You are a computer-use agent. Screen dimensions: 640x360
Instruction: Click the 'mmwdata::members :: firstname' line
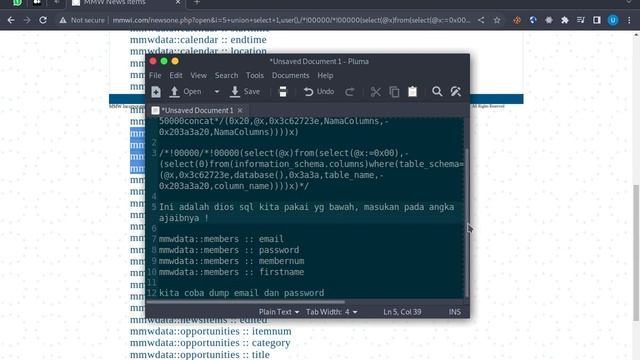coord(231,272)
